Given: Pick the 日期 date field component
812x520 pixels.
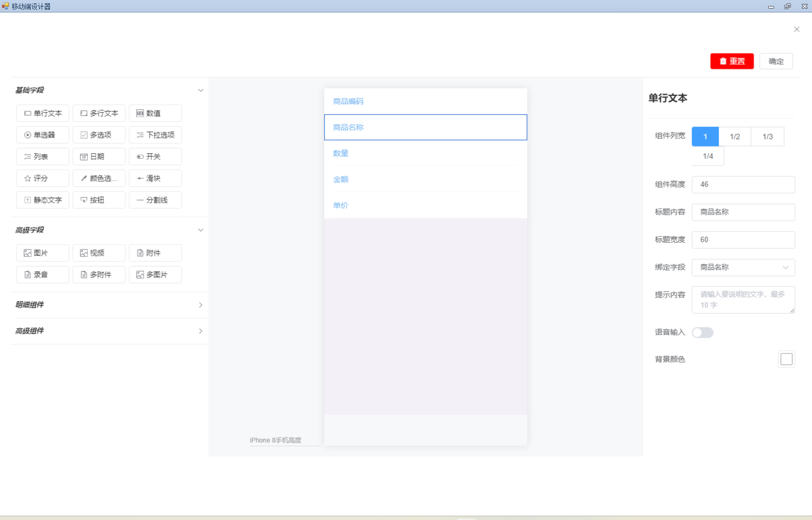Looking at the screenshot, I should pos(99,157).
